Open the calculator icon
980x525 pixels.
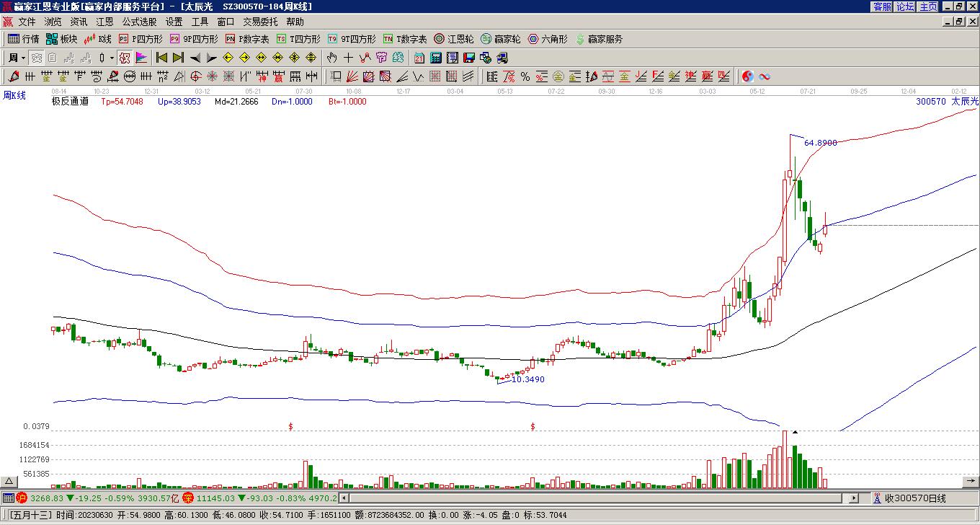(436, 58)
